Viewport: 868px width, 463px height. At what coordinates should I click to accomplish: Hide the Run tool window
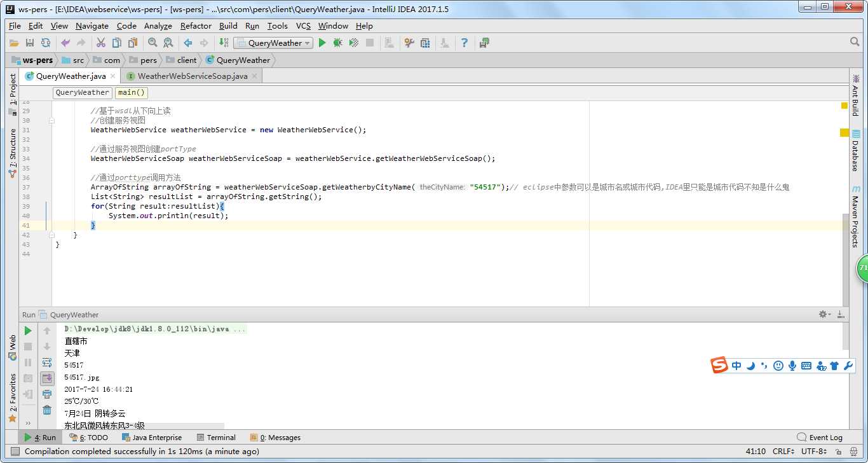point(841,314)
